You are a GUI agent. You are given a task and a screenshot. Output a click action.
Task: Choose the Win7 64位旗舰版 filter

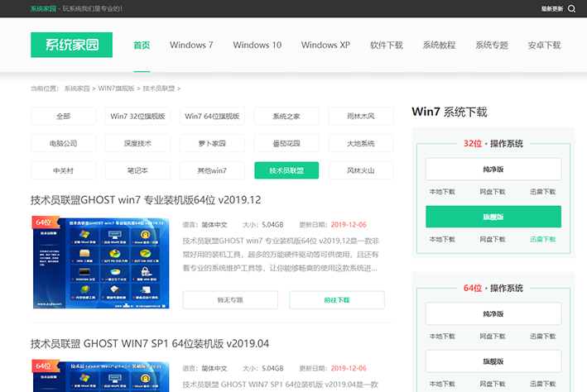(212, 117)
